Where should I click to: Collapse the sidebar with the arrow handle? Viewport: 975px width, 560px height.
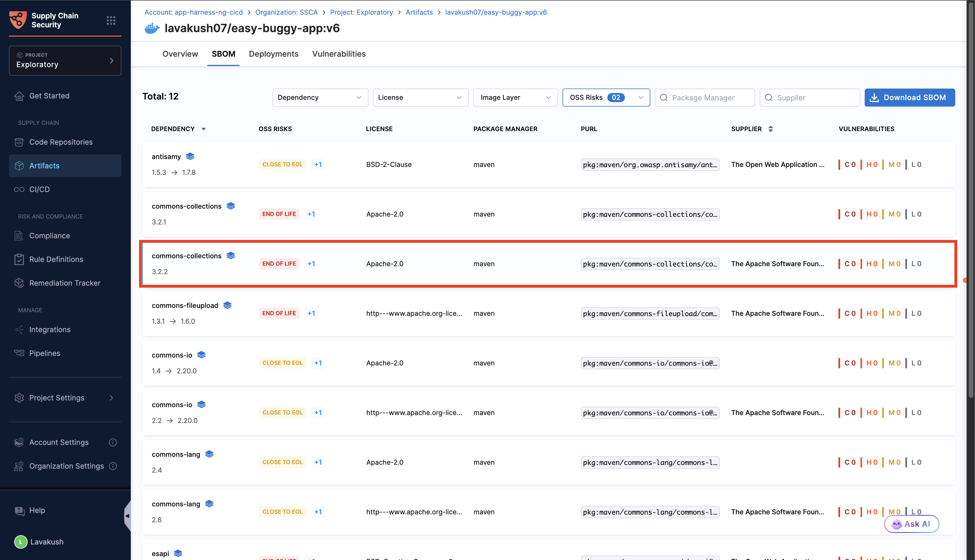point(127,516)
